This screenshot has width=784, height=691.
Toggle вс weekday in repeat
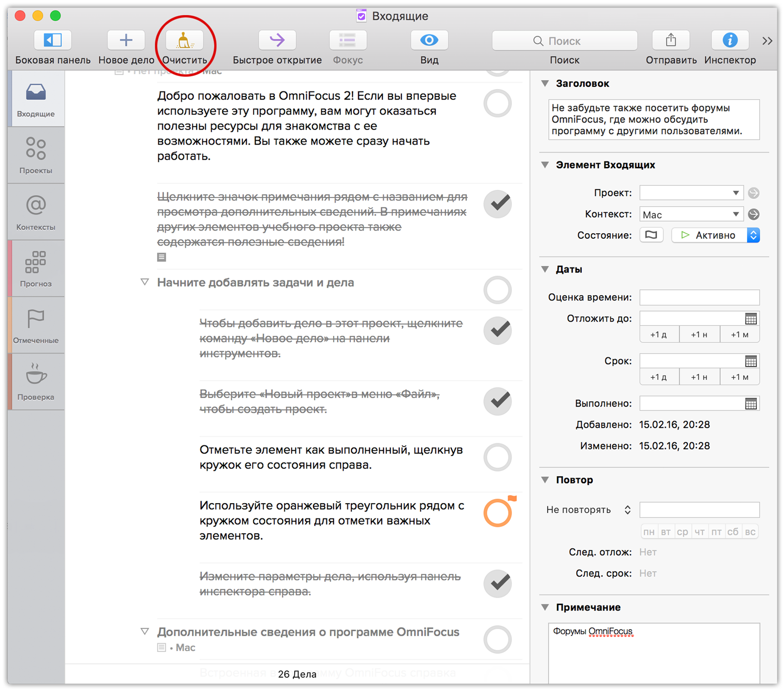(x=750, y=532)
